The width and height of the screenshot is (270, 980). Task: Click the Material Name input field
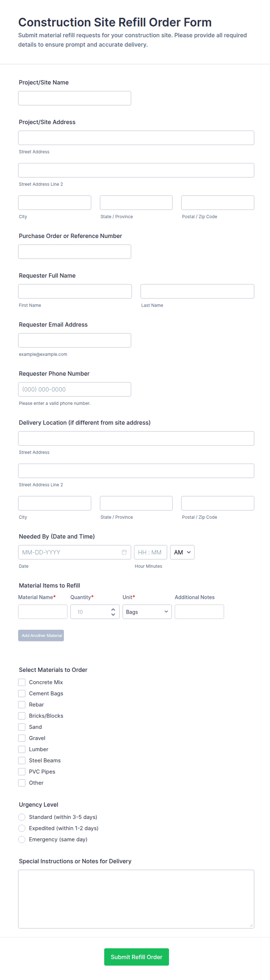[x=43, y=612]
